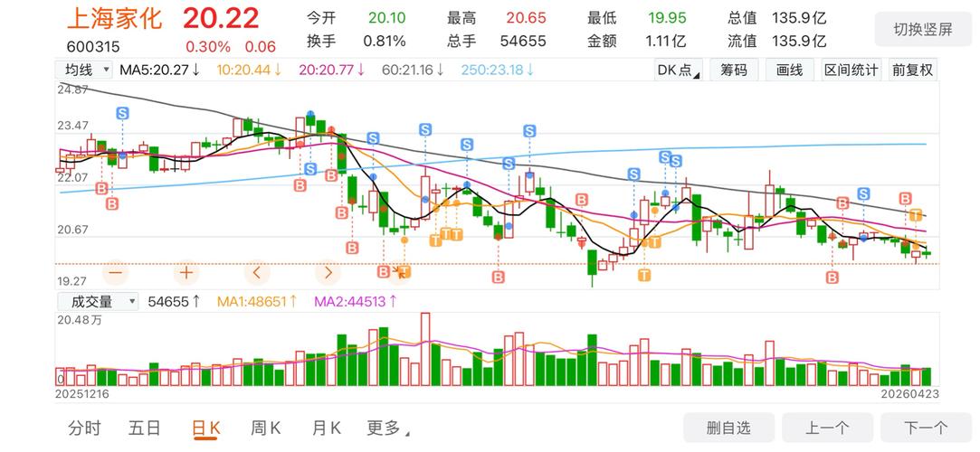The width and height of the screenshot is (980, 452).
Task: Zoom out the chart with minus icon
Action: [x=115, y=273]
